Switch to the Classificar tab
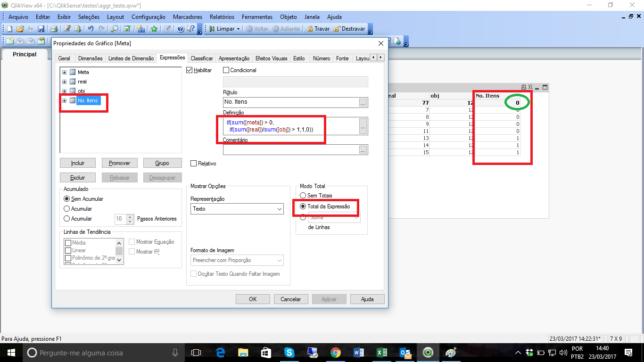 [202, 58]
